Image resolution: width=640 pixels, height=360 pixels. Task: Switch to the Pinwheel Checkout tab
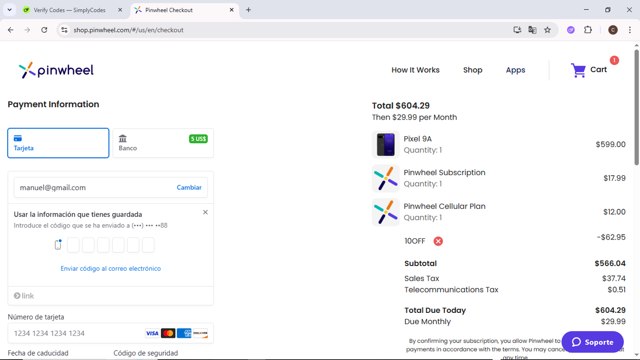(184, 10)
